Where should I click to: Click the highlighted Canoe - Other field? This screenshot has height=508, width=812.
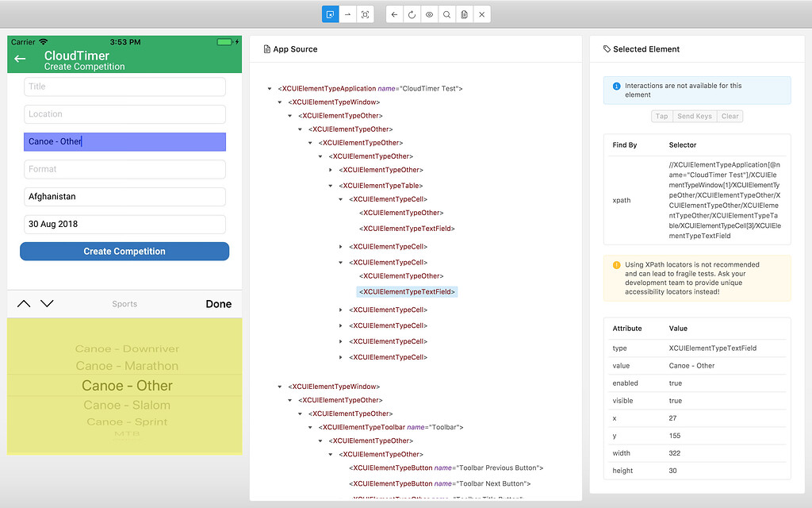124,141
